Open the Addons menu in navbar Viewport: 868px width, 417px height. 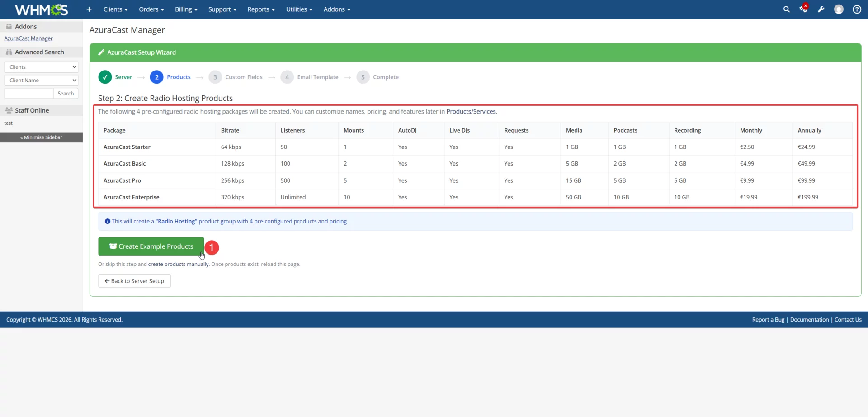(336, 9)
